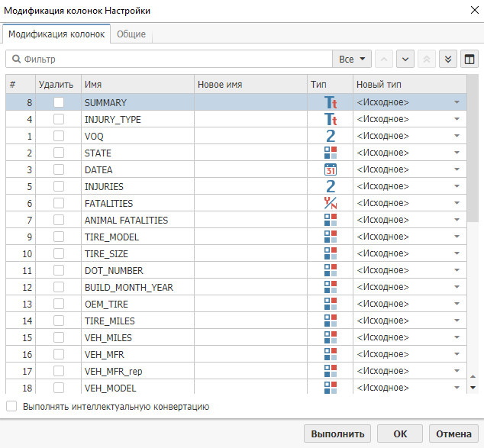Click the logical type icon for FATALITIES

[x=331, y=203]
